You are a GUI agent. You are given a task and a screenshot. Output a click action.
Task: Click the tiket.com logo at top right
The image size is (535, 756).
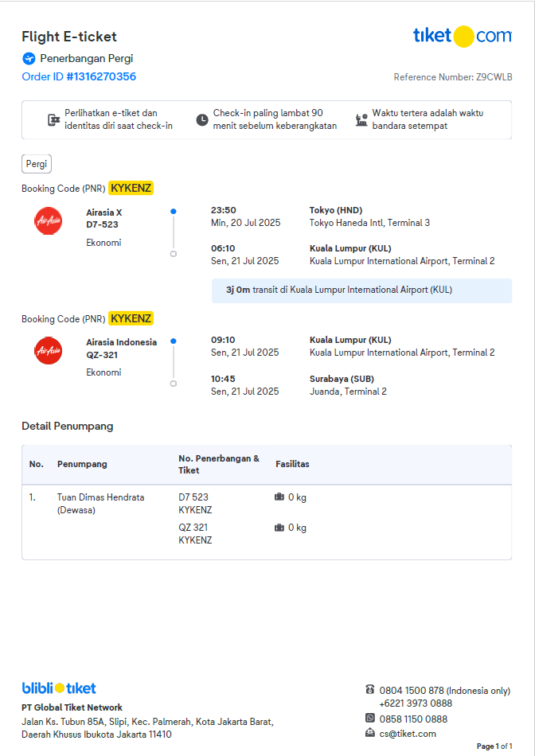pyautogui.click(x=462, y=36)
